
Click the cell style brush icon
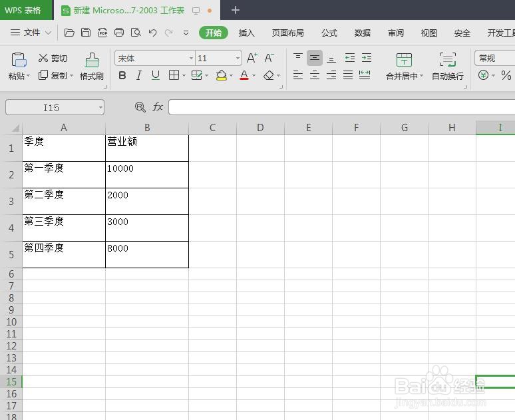[x=196, y=75]
